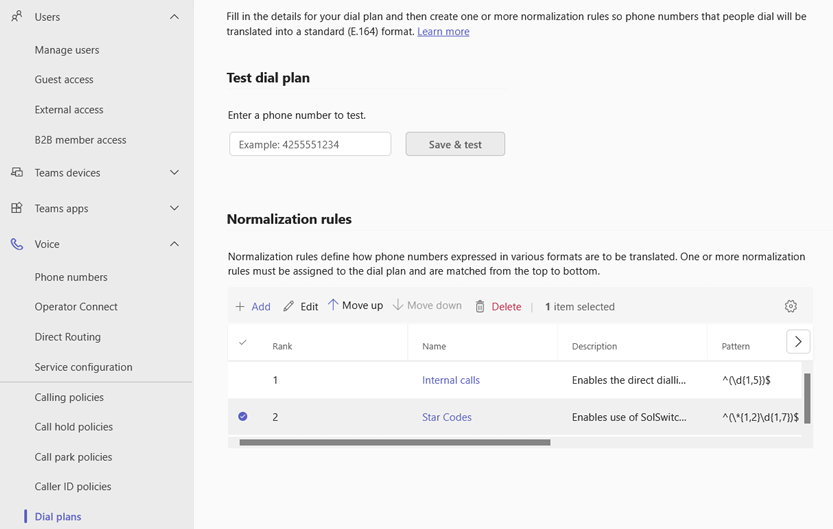Image resolution: width=833 pixels, height=529 pixels.
Task: Sort by the Rank column header
Action: pyautogui.click(x=283, y=346)
